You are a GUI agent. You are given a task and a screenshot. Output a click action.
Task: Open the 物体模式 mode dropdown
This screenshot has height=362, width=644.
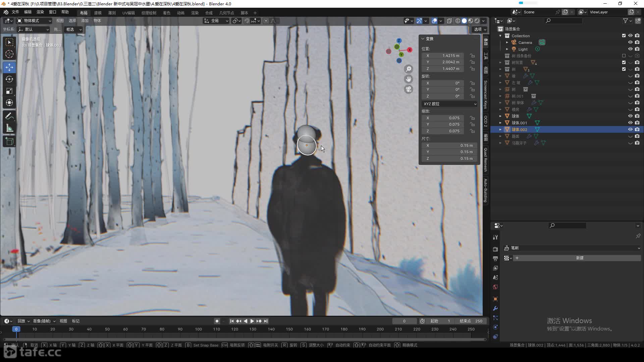click(34, 21)
